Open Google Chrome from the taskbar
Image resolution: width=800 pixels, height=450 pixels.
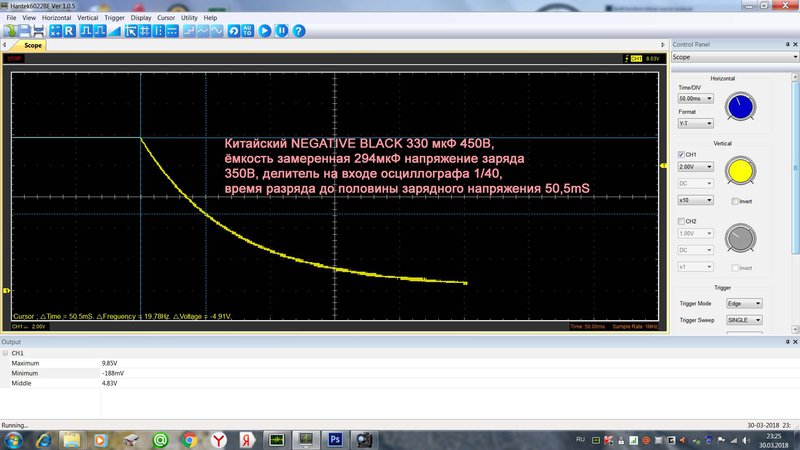[190, 440]
